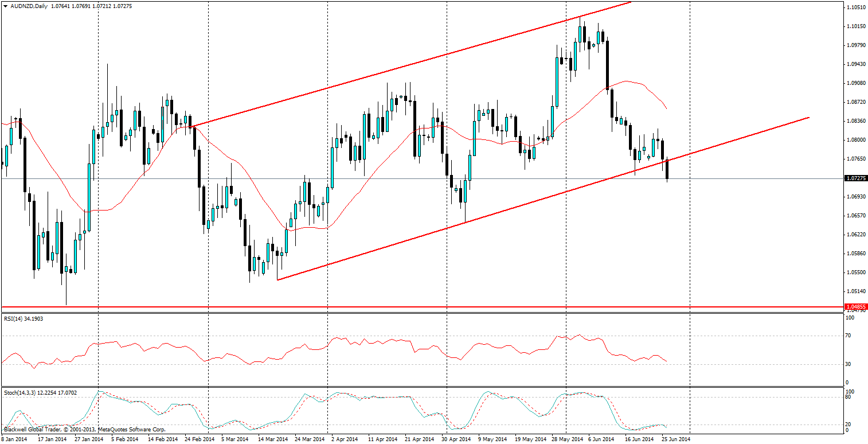This screenshot has width=868, height=444.
Task: Click the 30 Apr 2014 date label
Action: click(456, 439)
